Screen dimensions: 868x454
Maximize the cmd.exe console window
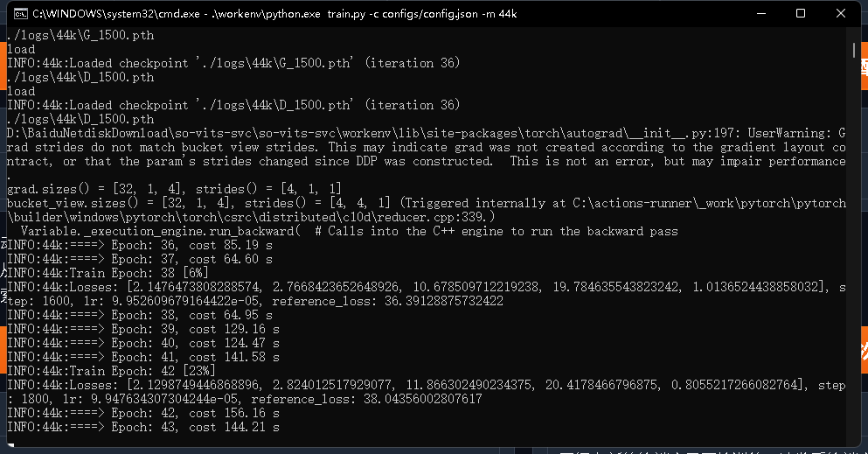pos(801,13)
